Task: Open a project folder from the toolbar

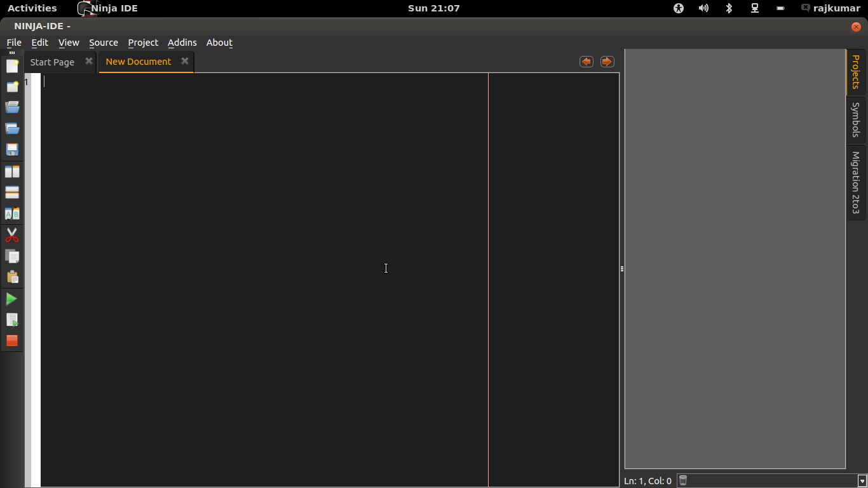Action: (x=11, y=128)
